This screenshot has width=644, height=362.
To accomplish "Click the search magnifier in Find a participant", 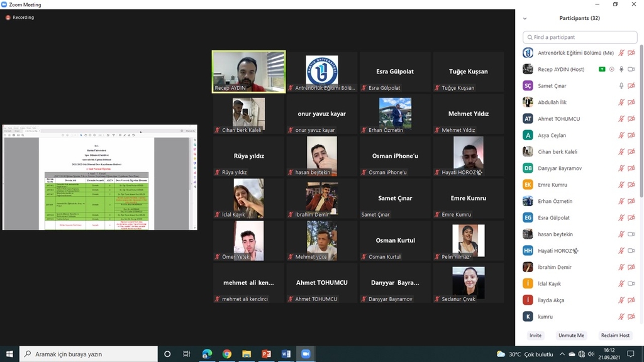I will coord(529,37).
